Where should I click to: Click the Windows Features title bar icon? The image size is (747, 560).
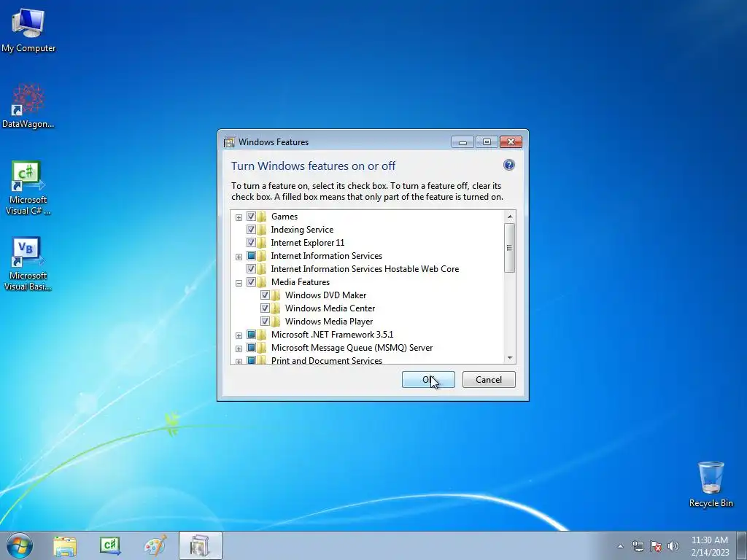click(x=229, y=142)
